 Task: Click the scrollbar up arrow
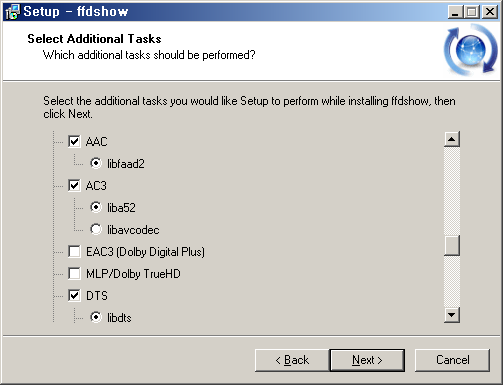coord(452,139)
